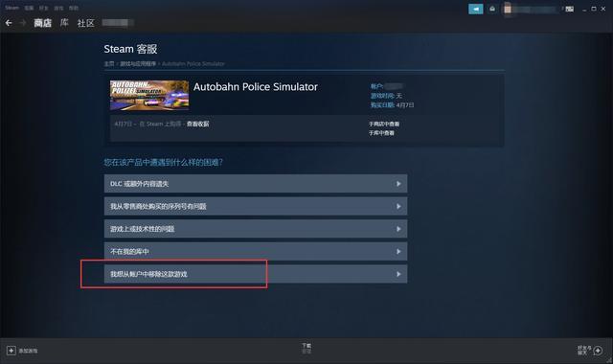Open the blue announcements megaphone icon

tap(476, 9)
